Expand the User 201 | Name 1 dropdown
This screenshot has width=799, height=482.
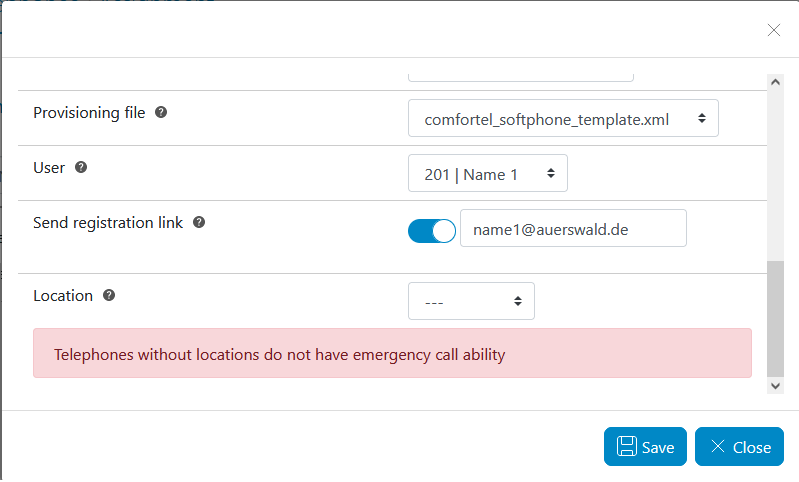(488, 173)
